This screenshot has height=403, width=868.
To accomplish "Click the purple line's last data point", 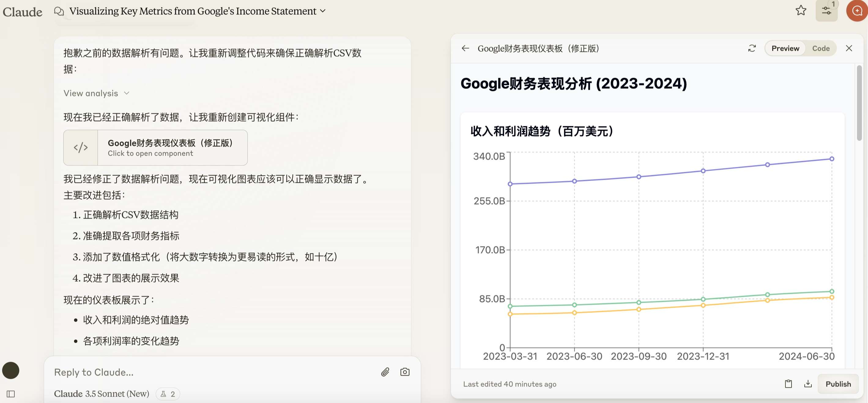I will coord(832,159).
